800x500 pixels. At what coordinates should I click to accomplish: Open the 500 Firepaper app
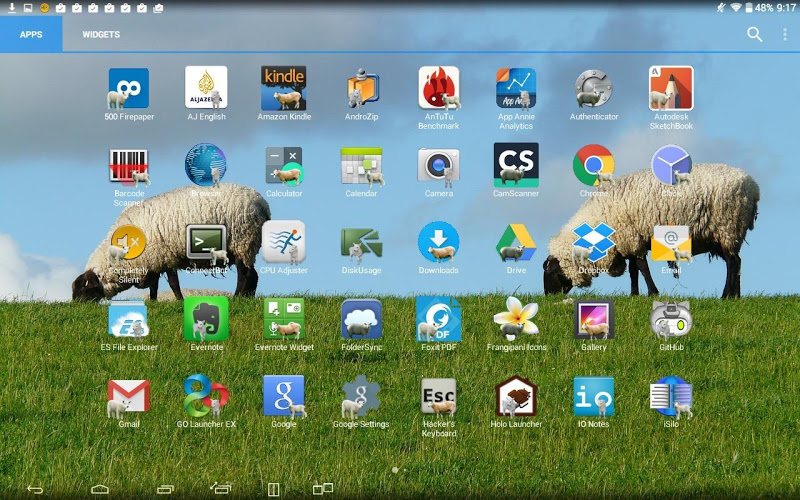tap(129, 88)
